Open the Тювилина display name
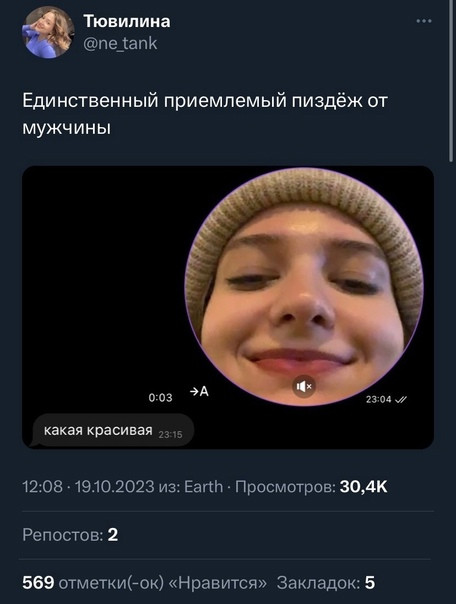This screenshot has height=604, width=456. pyautogui.click(x=127, y=21)
